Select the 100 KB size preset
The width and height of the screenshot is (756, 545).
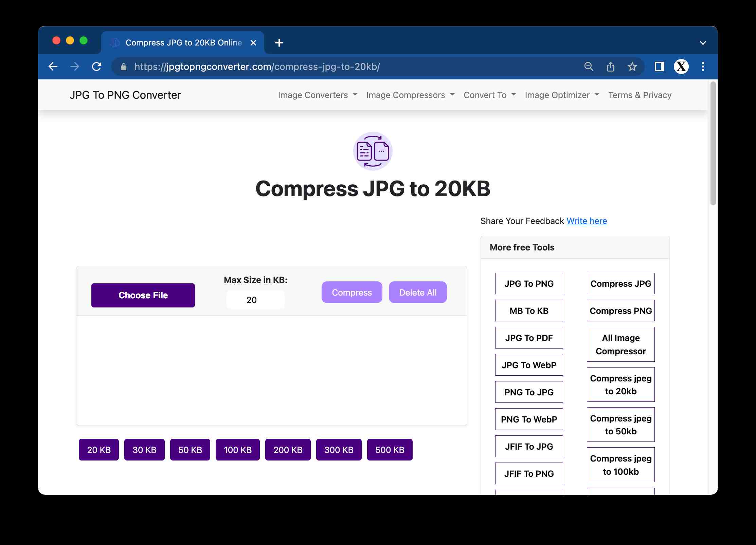pos(238,449)
